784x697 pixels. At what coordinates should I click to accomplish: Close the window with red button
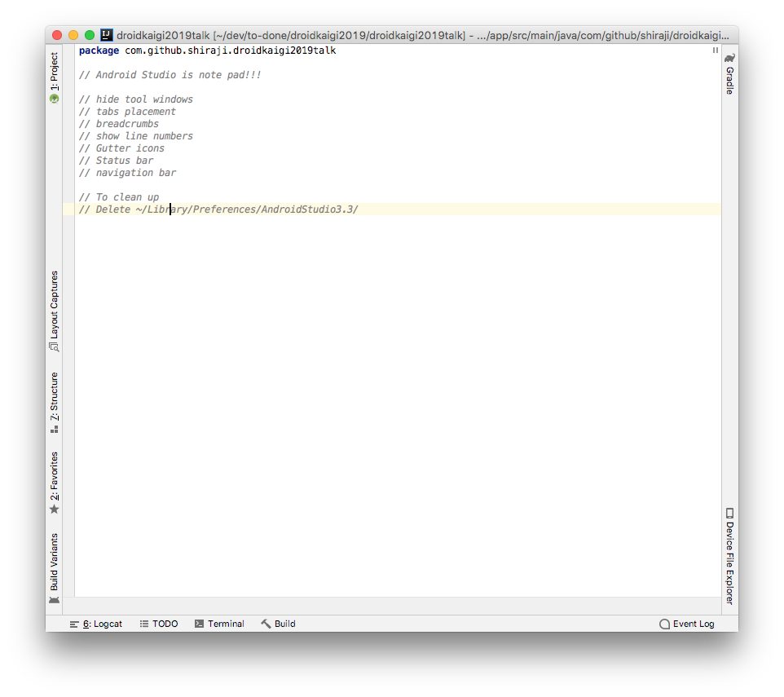[57, 35]
